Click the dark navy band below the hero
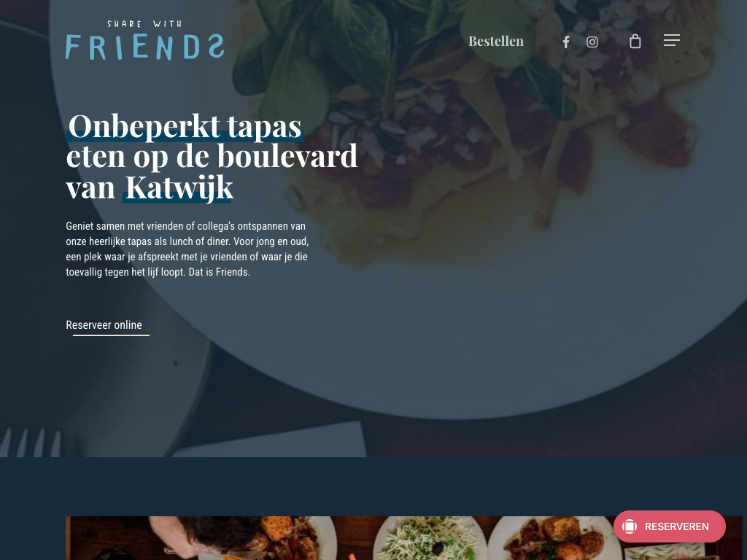Viewport: 747px width, 560px height. coord(373,486)
